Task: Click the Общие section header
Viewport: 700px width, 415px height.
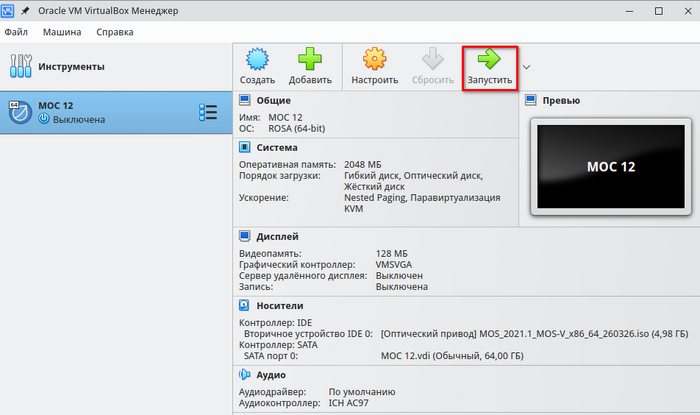Action: (273, 100)
